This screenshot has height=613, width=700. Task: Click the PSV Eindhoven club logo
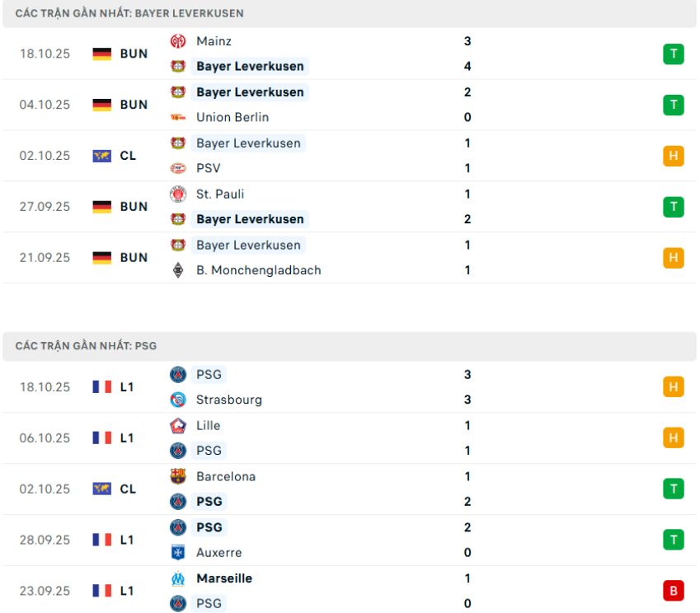(178, 168)
